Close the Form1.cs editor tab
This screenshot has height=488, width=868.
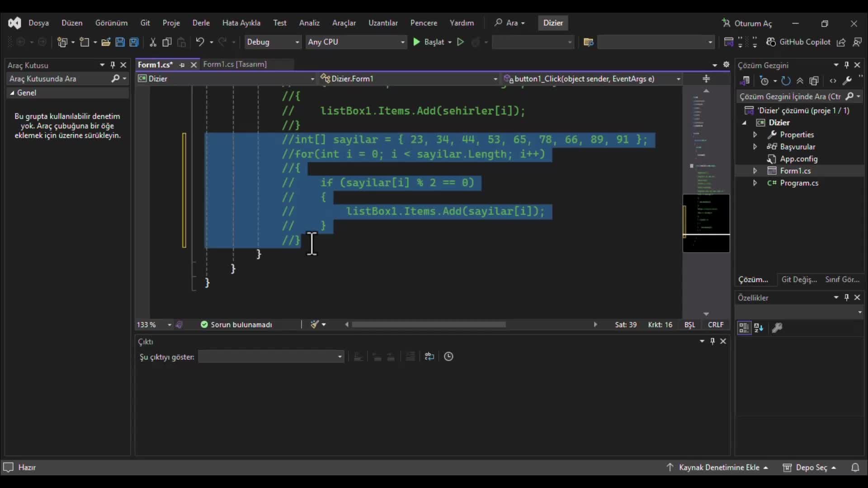coord(193,65)
